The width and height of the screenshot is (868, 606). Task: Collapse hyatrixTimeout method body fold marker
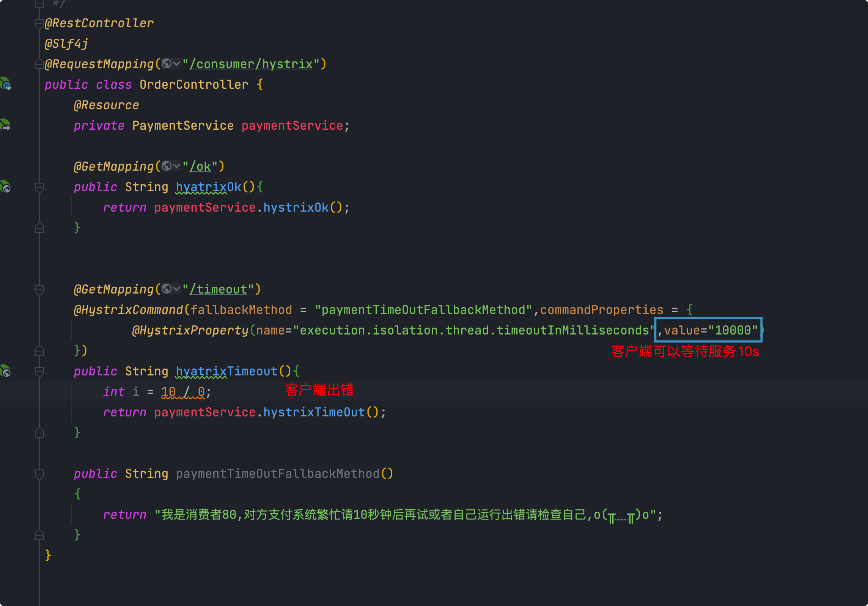tap(39, 371)
